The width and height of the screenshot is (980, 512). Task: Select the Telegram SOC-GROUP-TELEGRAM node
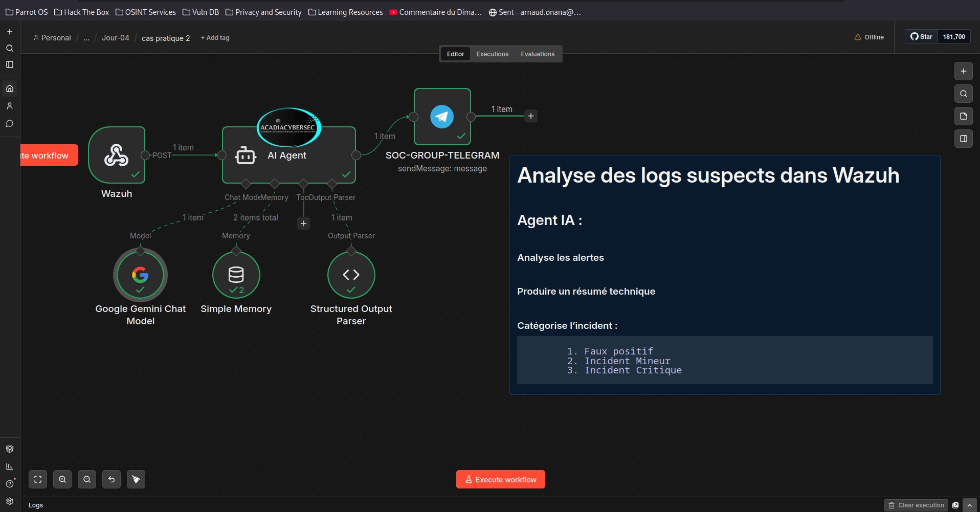click(x=442, y=117)
